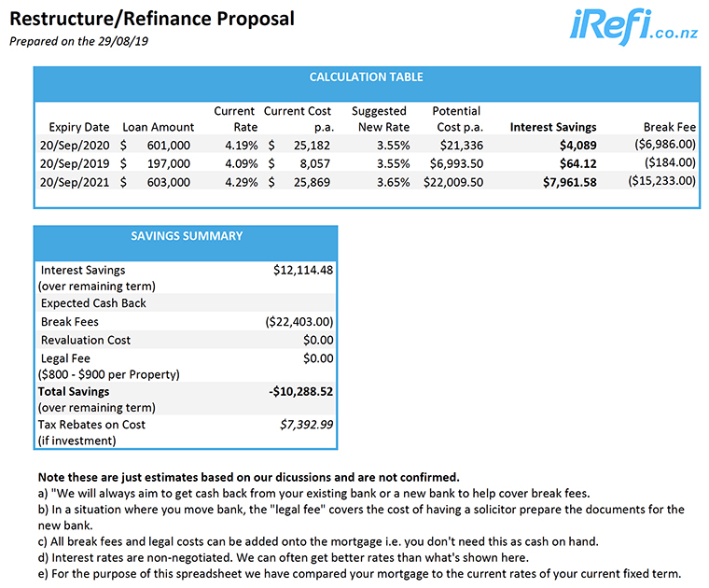The width and height of the screenshot is (709, 588).
Task: Click the ($22,403.00) break fees value
Action: (x=299, y=322)
